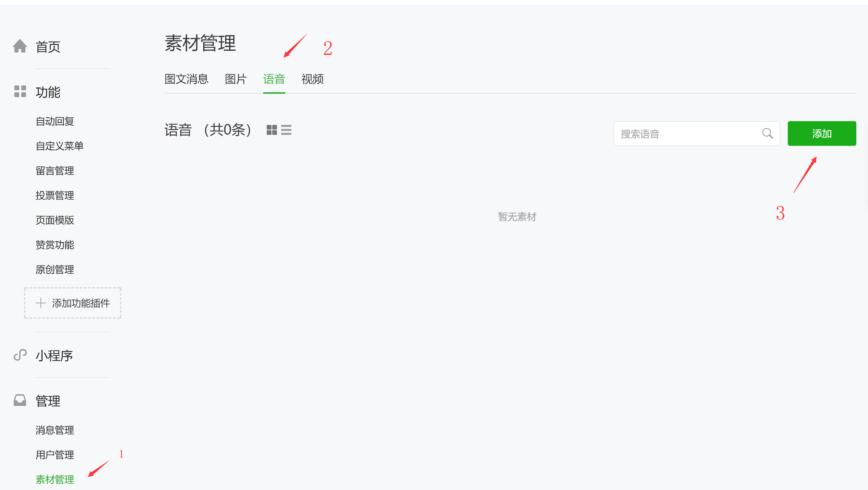Switch to grid view for 语音 list
This screenshot has height=490, width=868.
272,130
